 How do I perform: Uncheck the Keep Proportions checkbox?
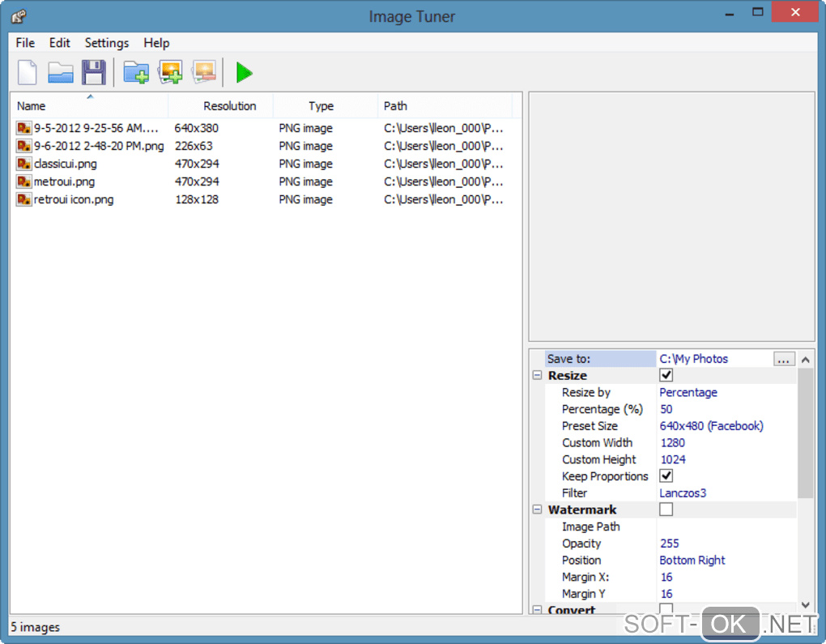coord(666,476)
